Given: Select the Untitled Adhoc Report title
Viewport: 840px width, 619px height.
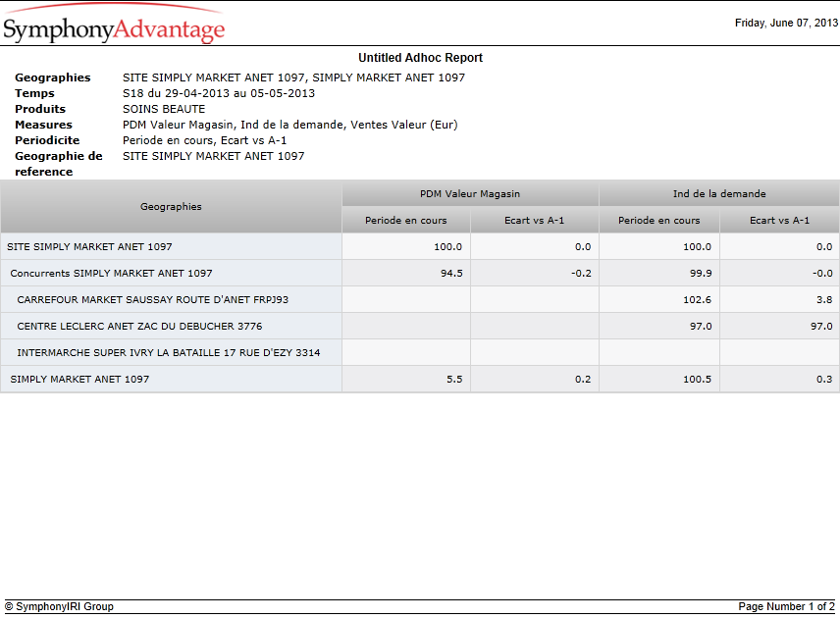Looking at the screenshot, I should click(420, 57).
